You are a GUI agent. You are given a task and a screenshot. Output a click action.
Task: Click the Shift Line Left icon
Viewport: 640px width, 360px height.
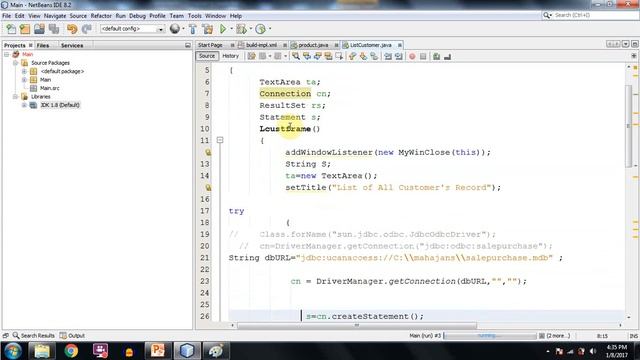point(388,56)
